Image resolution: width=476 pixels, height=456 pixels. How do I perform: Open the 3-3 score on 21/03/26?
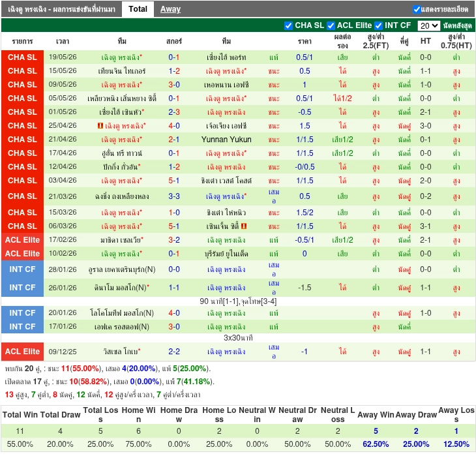tap(174, 196)
